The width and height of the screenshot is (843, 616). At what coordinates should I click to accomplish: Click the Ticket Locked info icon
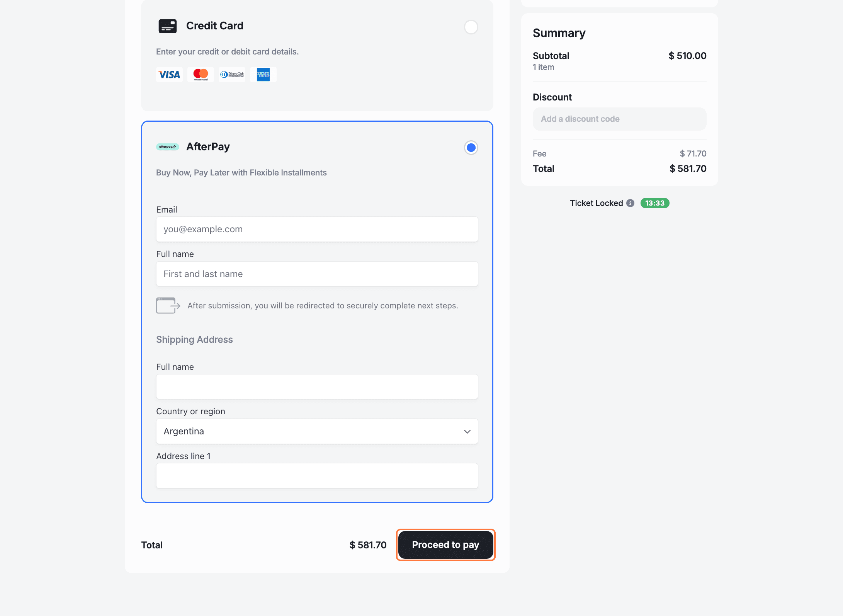630,203
